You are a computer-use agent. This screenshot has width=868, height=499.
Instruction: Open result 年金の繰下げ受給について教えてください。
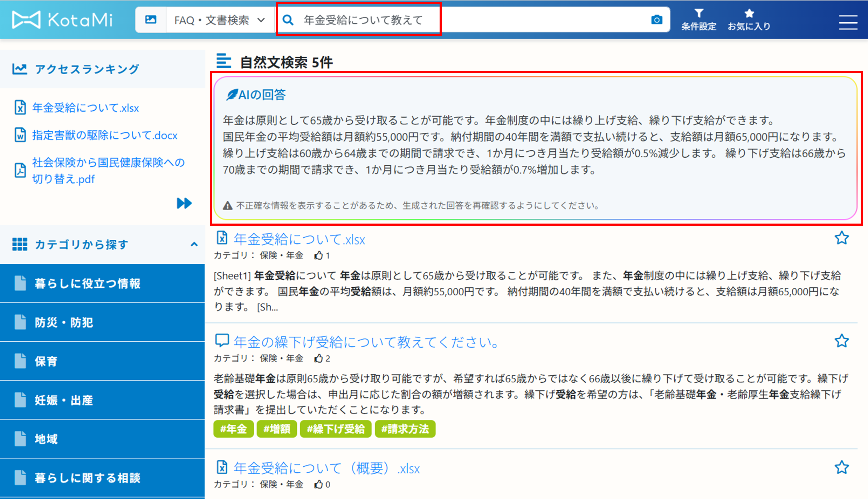coord(367,342)
